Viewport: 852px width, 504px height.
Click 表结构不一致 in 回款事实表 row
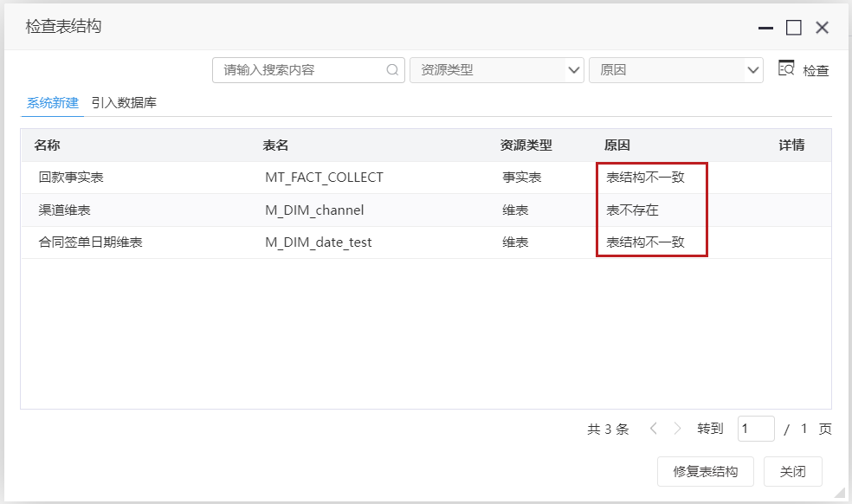646,178
